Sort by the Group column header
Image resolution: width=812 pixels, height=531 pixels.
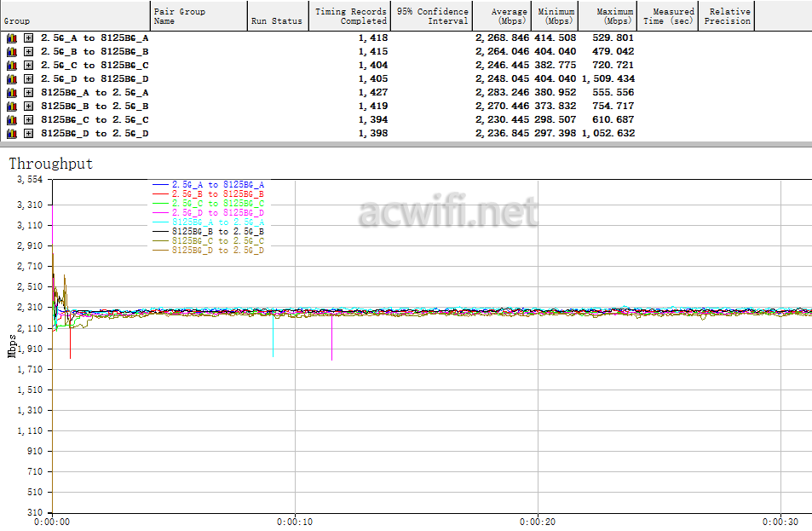click(x=75, y=16)
